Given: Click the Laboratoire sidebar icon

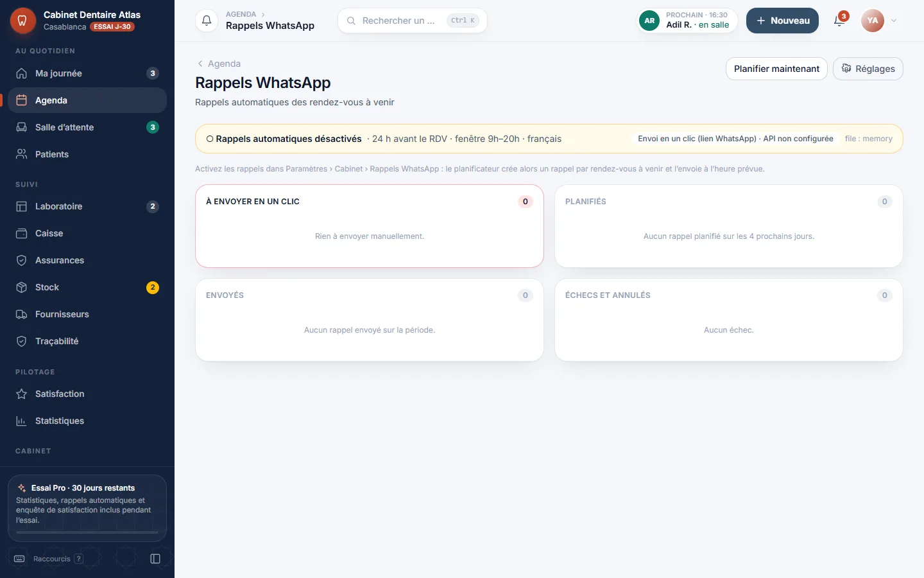Looking at the screenshot, I should (21, 206).
